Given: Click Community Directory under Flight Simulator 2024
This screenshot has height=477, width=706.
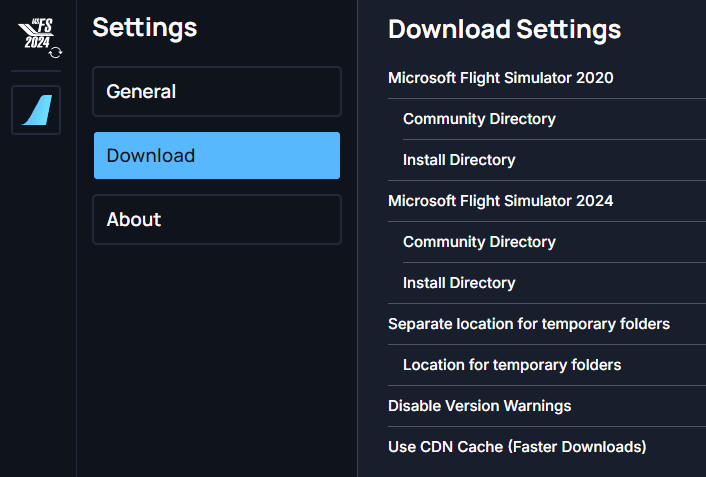Looking at the screenshot, I should pos(479,242).
